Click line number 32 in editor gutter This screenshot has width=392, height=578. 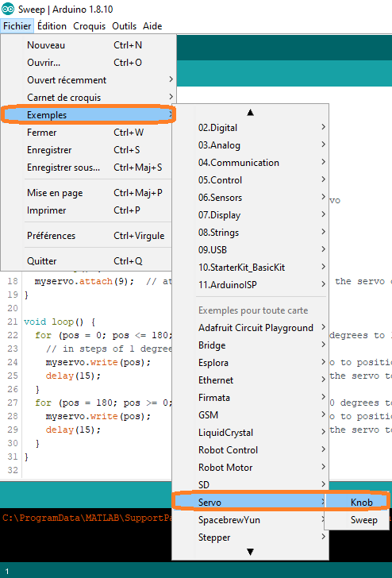pyautogui.click(x=13, y=470)
